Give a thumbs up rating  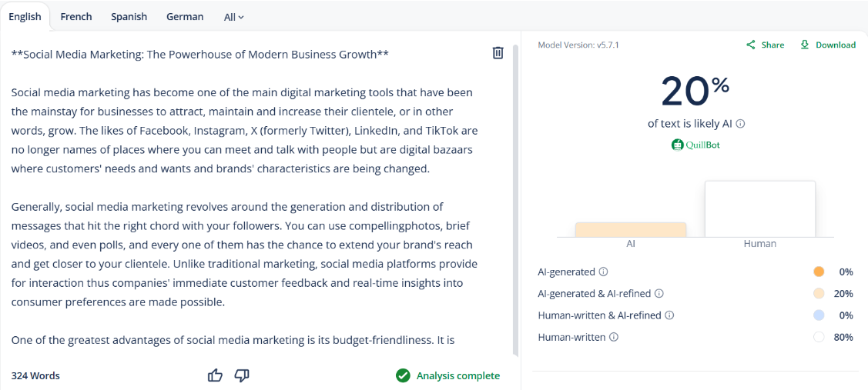pos(215,375)
